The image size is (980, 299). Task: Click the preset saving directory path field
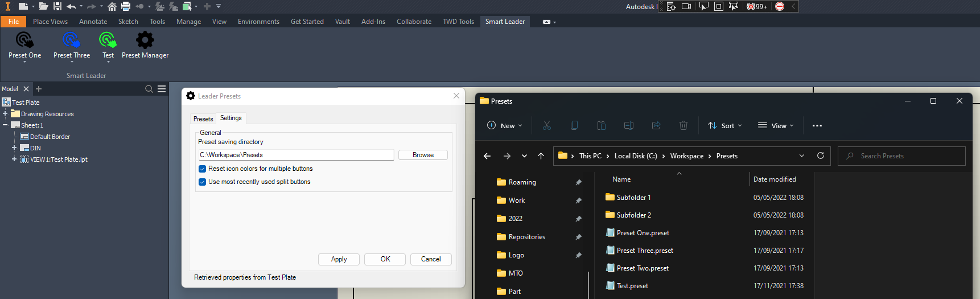[x=295, y=155]
